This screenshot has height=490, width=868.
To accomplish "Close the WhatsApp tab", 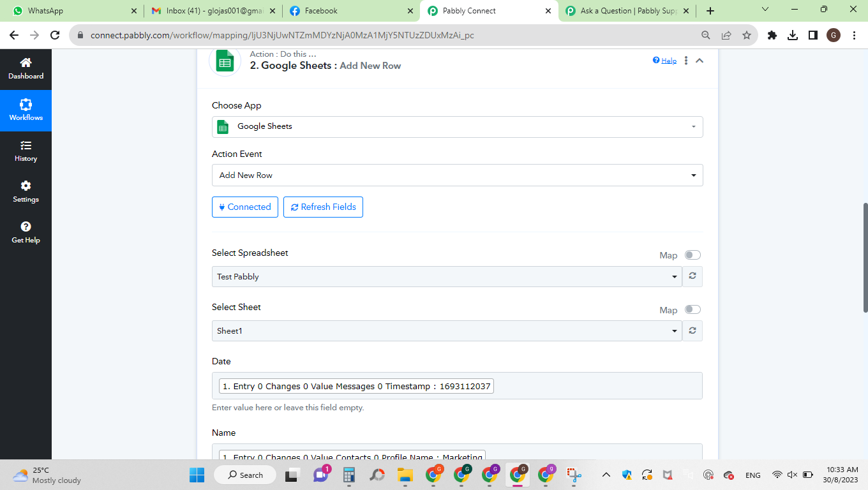I will click(133, 11).
